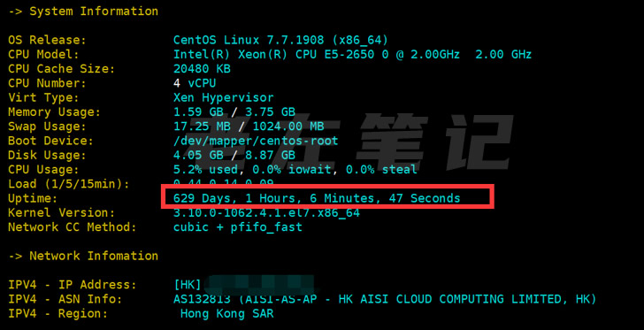Click the red-boxed Uptime 629 Days value
This screenshot has width=644, height=330.
coord(317,198)
